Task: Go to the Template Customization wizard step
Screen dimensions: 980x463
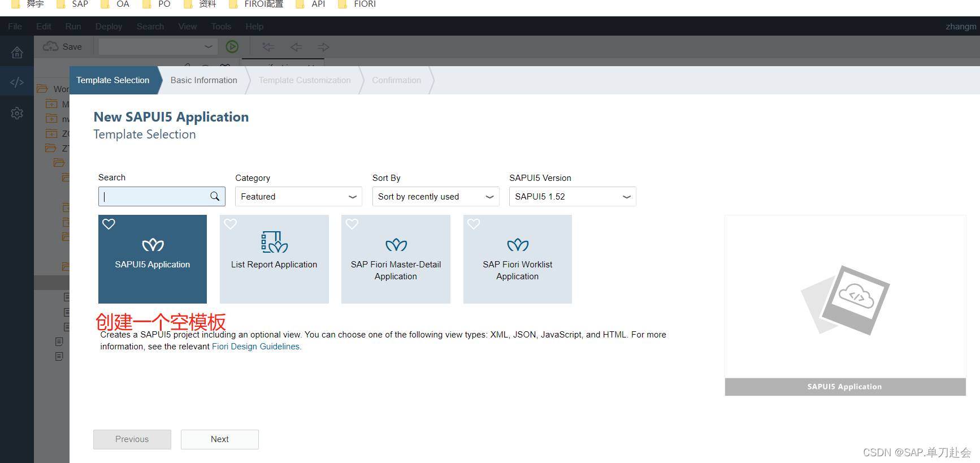Action: click(x=305, y=80)
